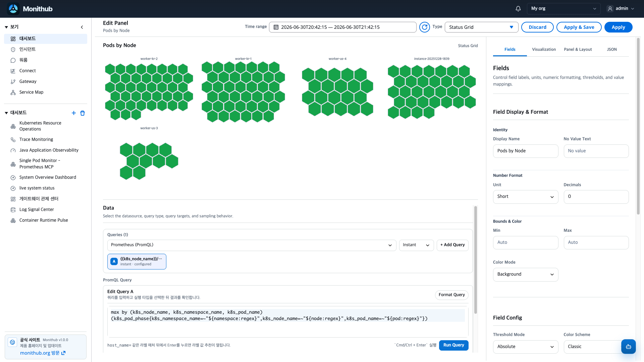This screenshot has width=644, height=362.
Task: Open the Color Mode Background dropdown
Action: pyautogui.click(x=526, y=275)
